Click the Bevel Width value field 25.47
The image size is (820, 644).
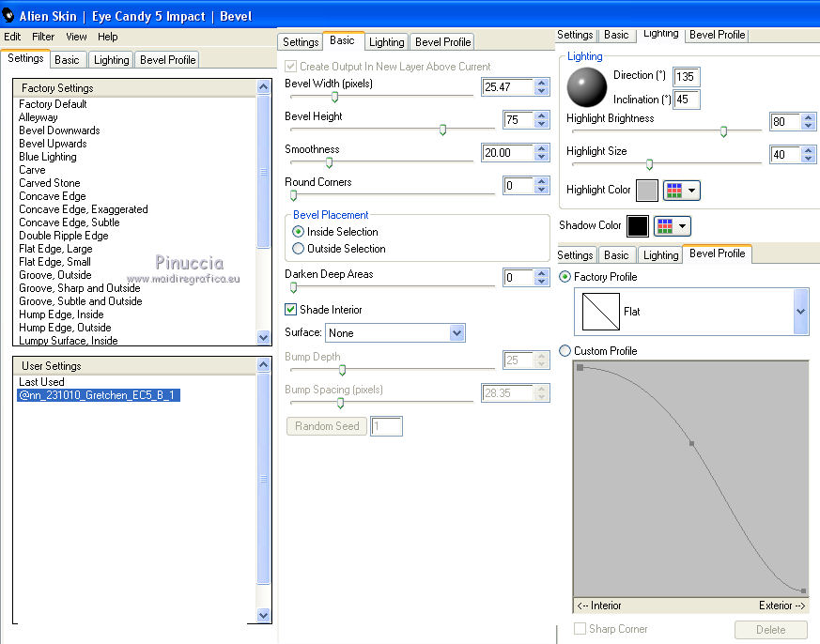tap(508, 86)
